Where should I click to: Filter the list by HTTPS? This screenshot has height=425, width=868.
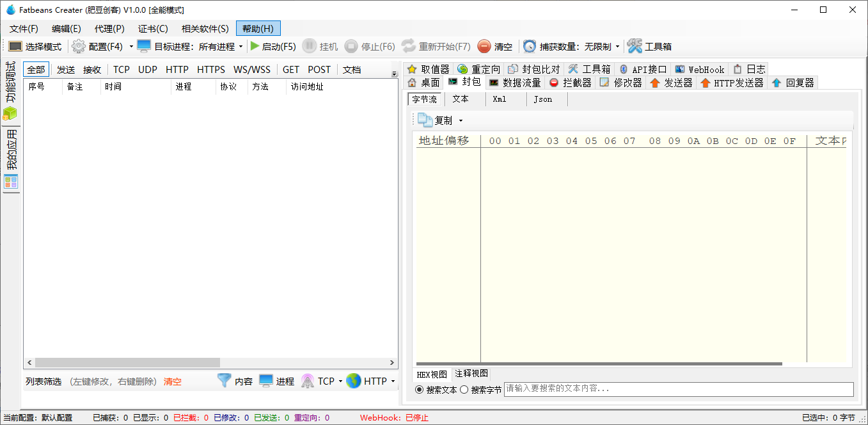point(210,70)
